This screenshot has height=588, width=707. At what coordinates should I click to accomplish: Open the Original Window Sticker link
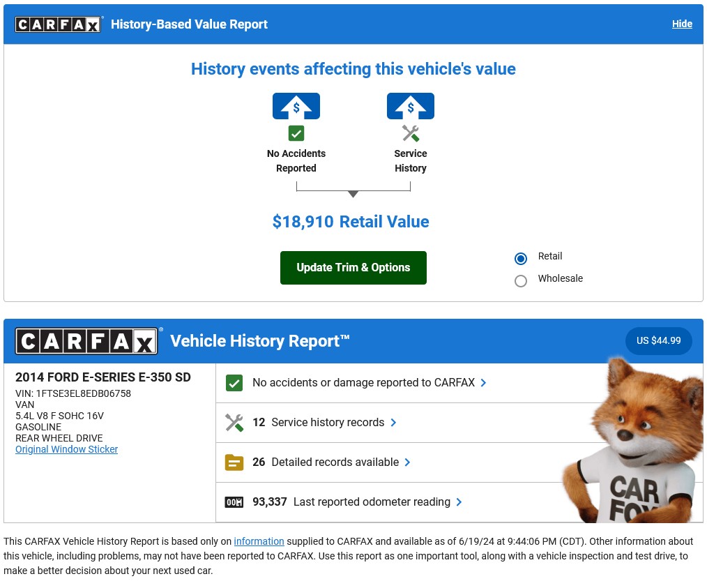click(67, 449)
